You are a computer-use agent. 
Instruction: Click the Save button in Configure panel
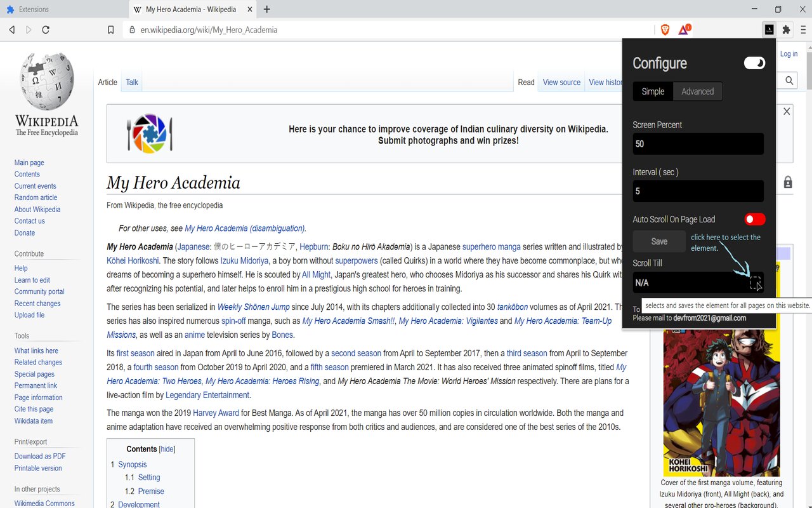click(659, 241)
